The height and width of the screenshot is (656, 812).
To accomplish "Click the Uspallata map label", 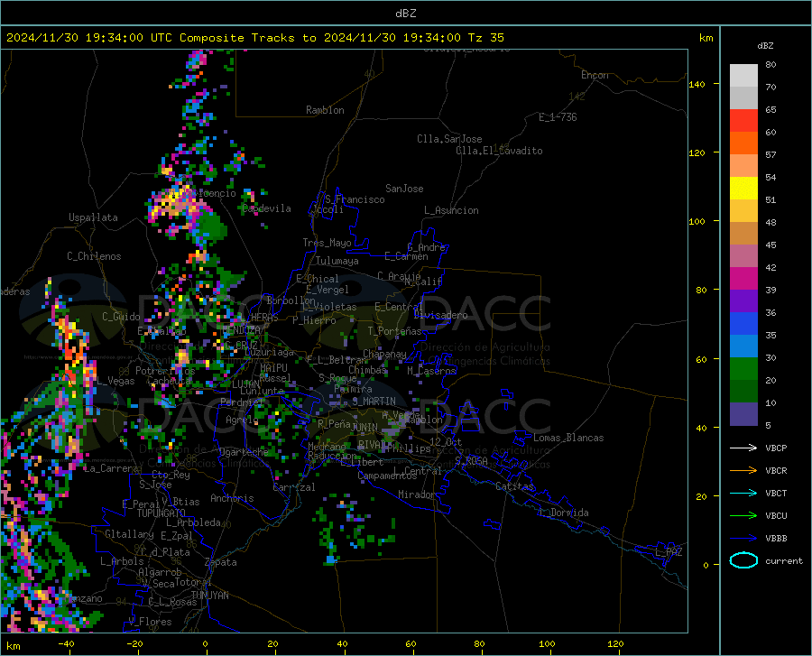I will coord(93,217).
